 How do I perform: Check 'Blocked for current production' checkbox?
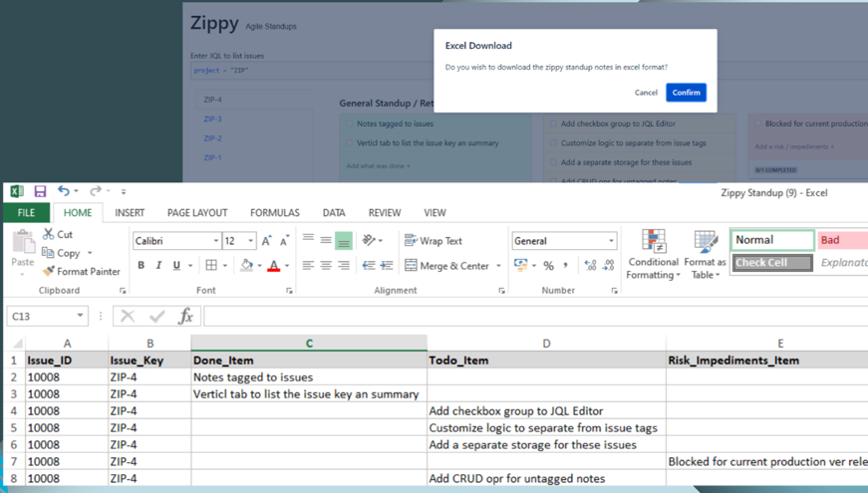click(757, 123)
